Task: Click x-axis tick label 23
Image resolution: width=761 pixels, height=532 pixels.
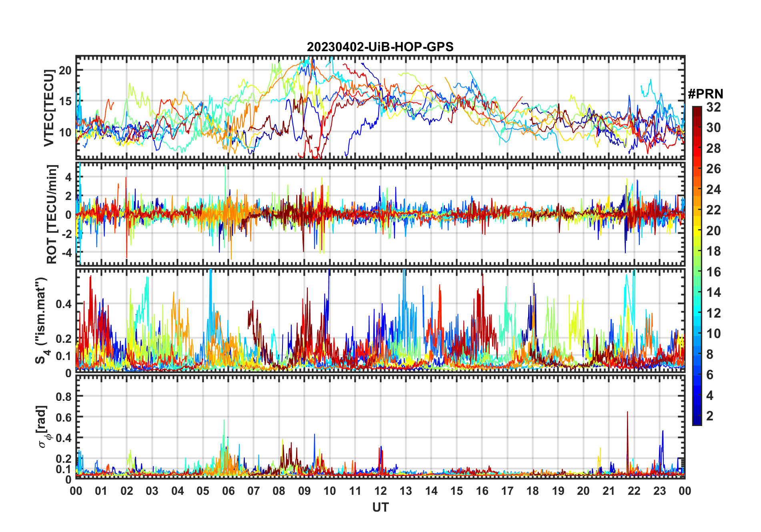Action: tap(659, 491)
